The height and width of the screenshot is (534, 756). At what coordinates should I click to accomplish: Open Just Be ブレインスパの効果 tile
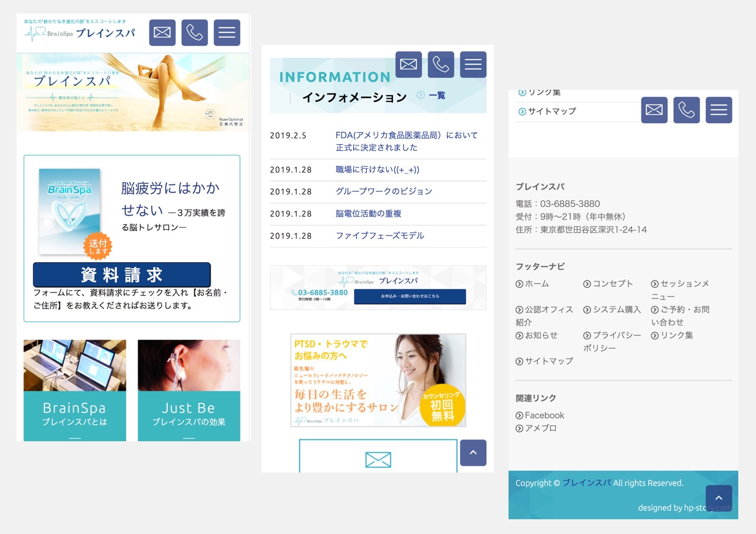click(189, 390)
